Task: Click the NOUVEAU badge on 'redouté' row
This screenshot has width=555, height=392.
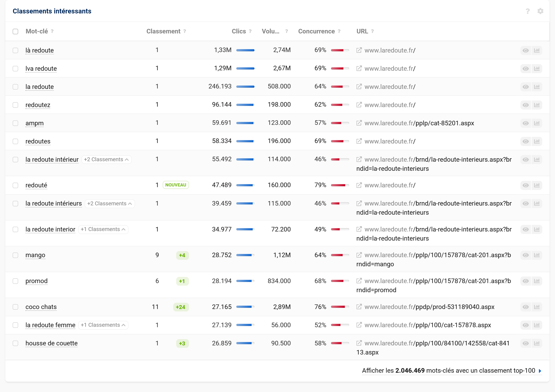Action: pos(176,185)
